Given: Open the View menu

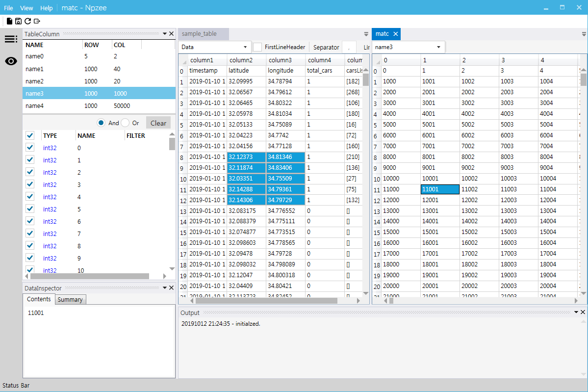Looking at the screenshot, I should tap(26, 8).
